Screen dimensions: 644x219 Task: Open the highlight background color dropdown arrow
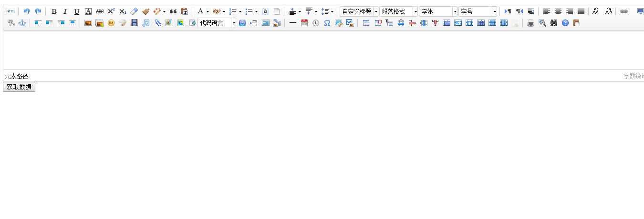click(x=224, y=11)
